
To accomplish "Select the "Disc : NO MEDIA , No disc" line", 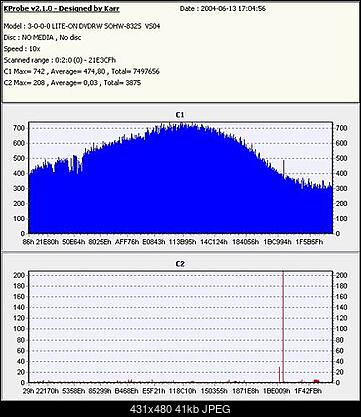I will (x=42, y=38).
